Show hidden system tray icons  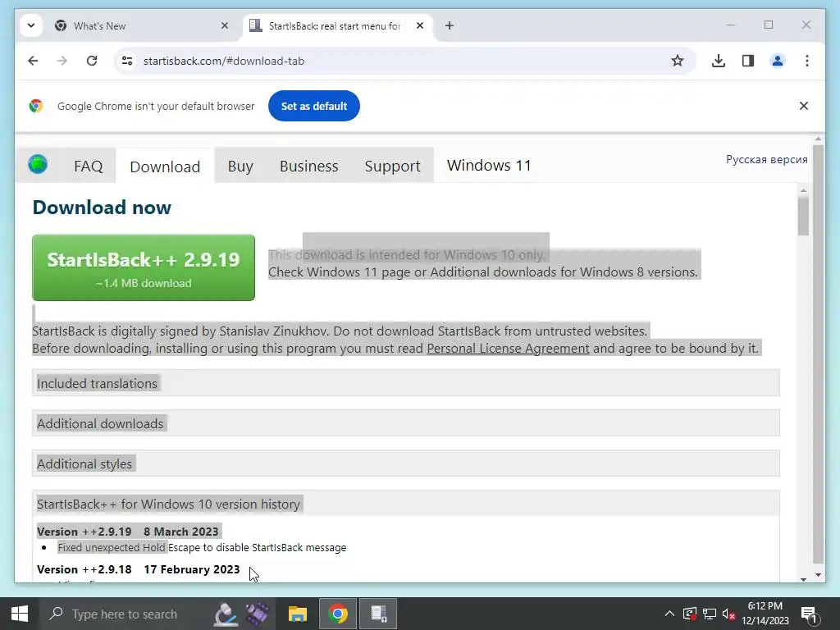pyautogui.click(x=669, y=614)
